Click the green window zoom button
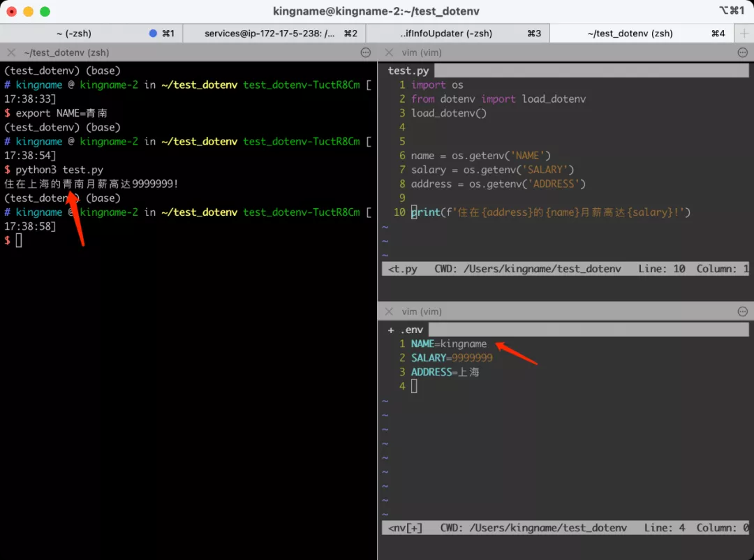This screenshot has width=754, height=560. 45,11
